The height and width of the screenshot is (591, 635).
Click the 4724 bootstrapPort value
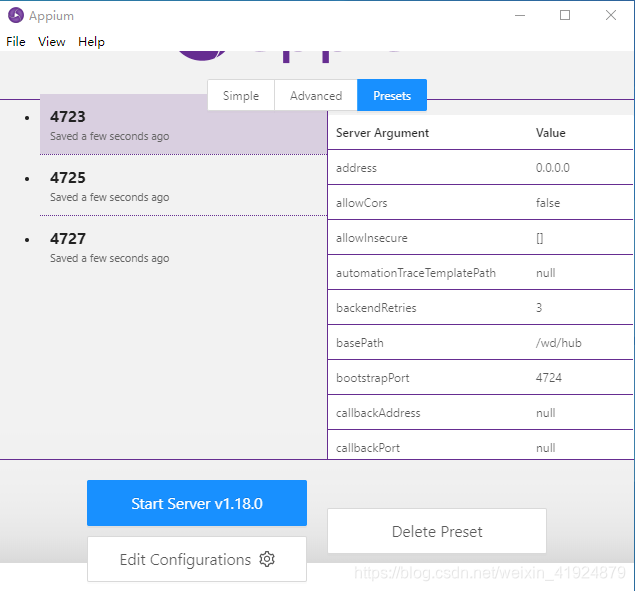pos(549,378)
